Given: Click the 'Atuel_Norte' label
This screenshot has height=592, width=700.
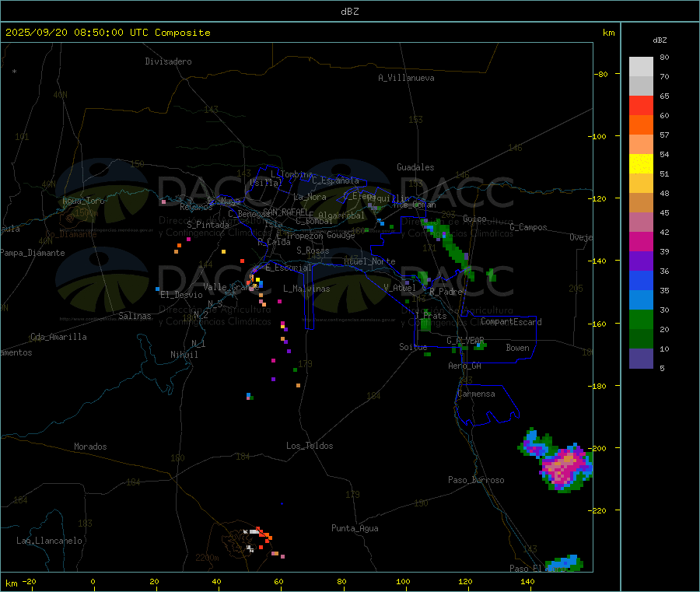Looking at the screenshot, I should [369, 261].
